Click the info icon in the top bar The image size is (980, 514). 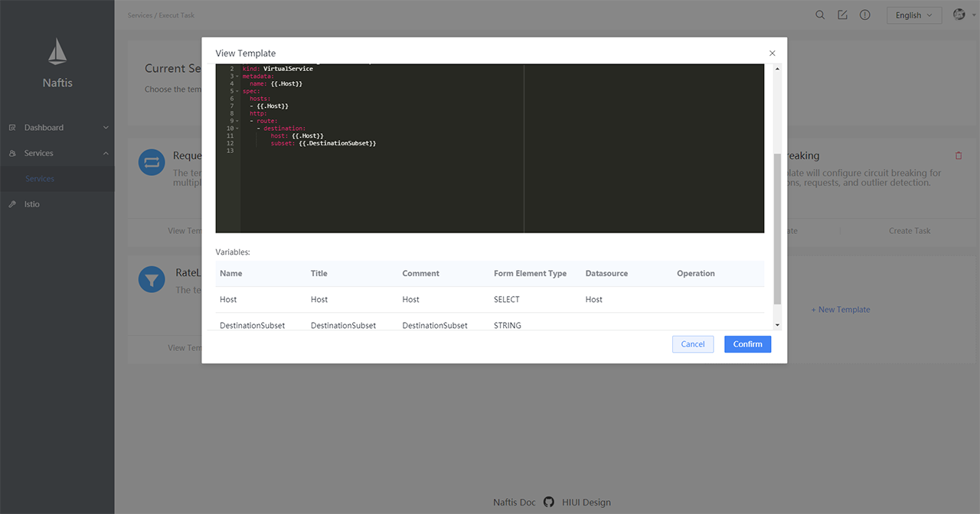[864, 15]
